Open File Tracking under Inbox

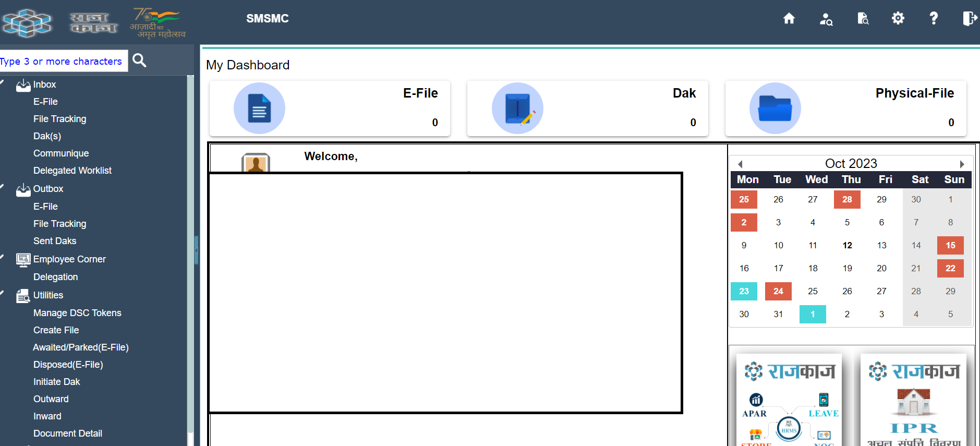tap(59, 119)
